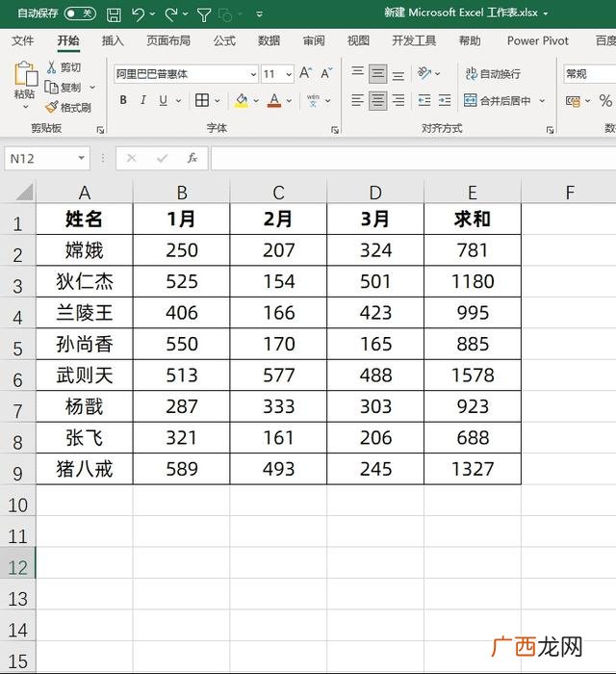This screenshot has height=674, width=616.
Task: Click Top Align icon
Action: 357,72
